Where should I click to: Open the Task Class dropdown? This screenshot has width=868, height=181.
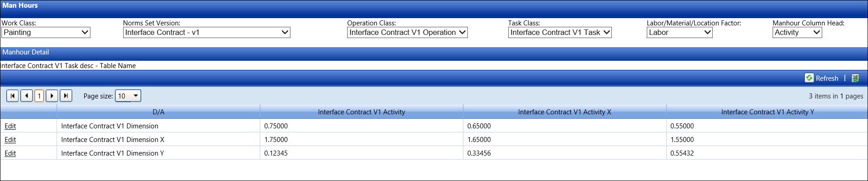[560, 32]
